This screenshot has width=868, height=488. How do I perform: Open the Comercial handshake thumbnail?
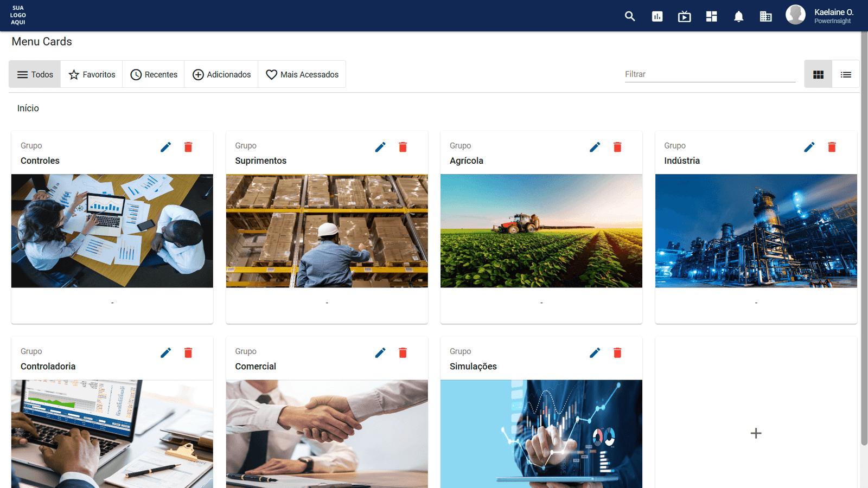coord(327,433)
